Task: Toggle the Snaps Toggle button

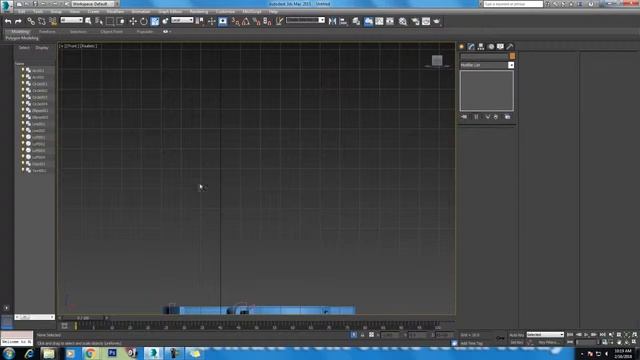Action: tap(236, 21)
